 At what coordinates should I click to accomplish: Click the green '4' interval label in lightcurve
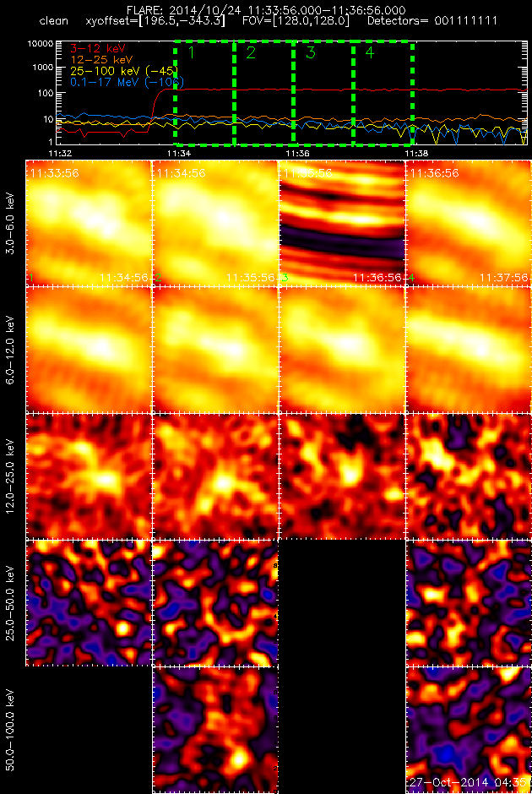click(x=370, y=52)
